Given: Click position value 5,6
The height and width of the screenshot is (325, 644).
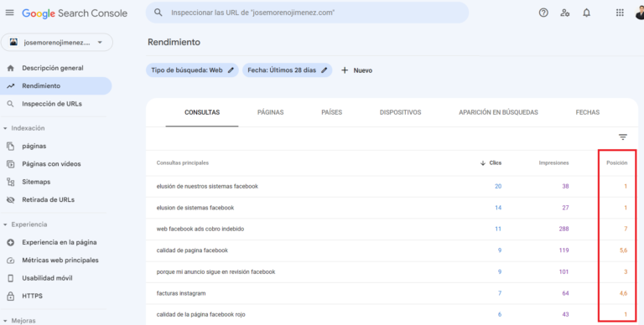Looking at the screenshot, I should coord(624,250).
